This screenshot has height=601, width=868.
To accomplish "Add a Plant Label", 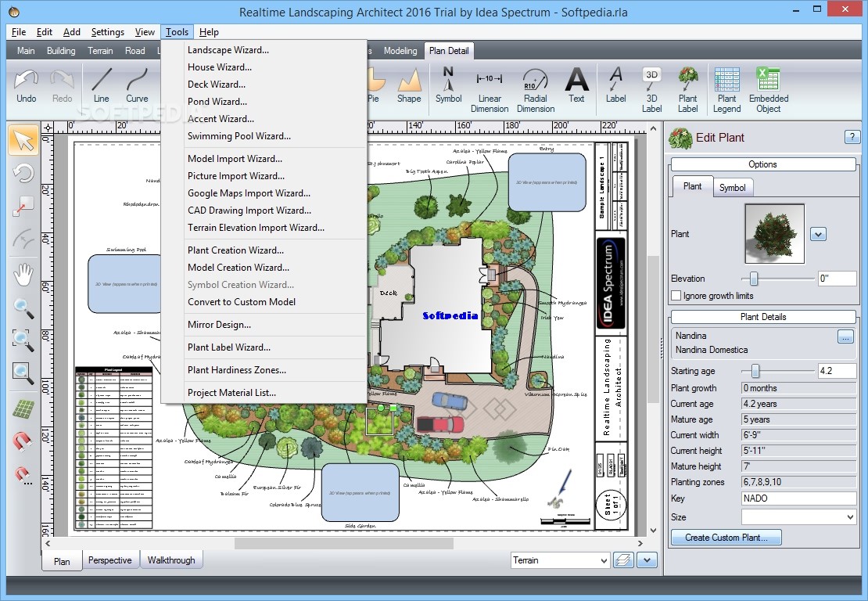I will 687,90.
